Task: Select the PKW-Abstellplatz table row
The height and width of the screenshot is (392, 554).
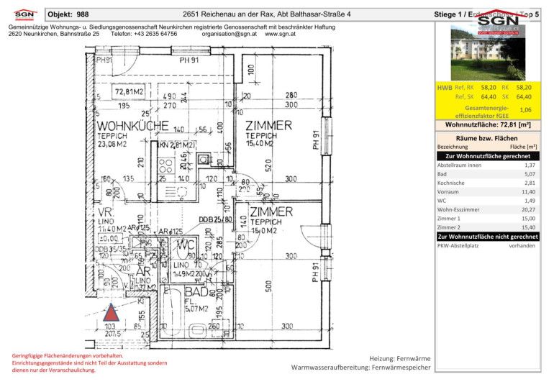Action: [487, 245]
